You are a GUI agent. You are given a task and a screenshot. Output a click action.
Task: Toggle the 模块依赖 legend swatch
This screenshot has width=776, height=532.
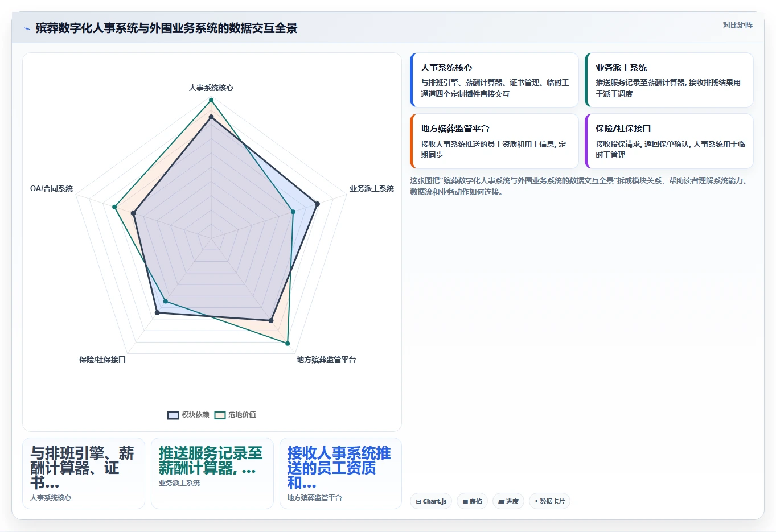173,415
